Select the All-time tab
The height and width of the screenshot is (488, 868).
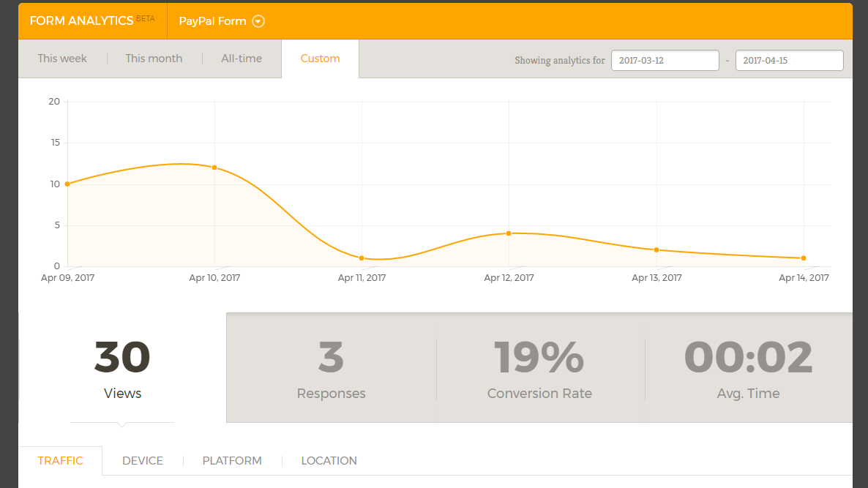(242, 59)
